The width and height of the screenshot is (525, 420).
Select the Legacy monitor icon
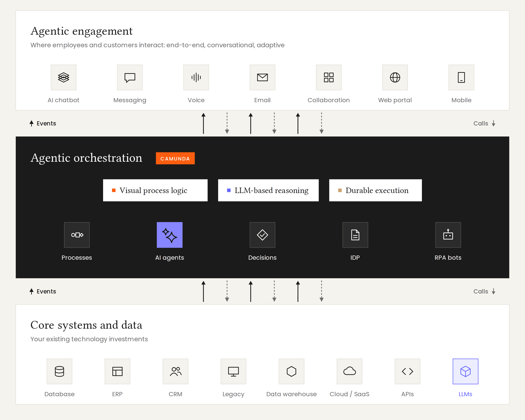pos(233,371)
